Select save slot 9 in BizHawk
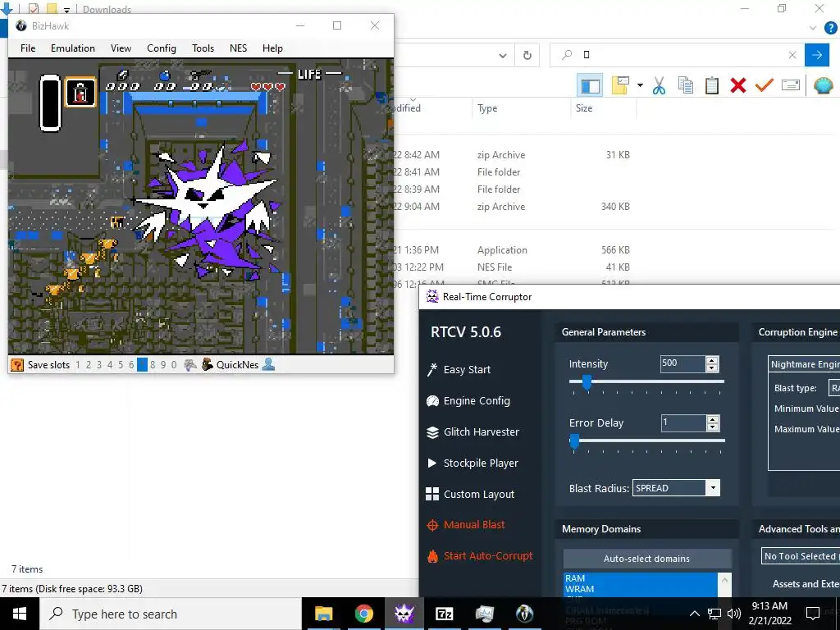This screenshot has width=840, height=630. (163, 365)
